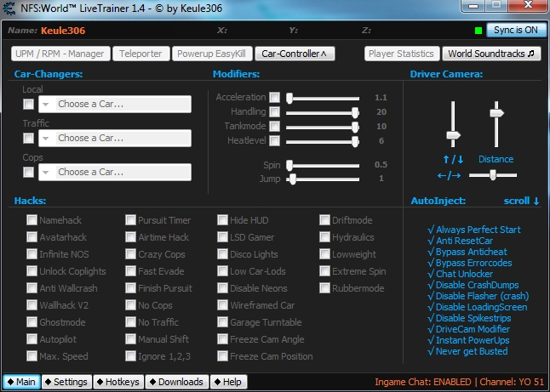Enable Pursuit Timer hack
The image size is (550, 392).
pyautogui.click(x=130, y=220)
